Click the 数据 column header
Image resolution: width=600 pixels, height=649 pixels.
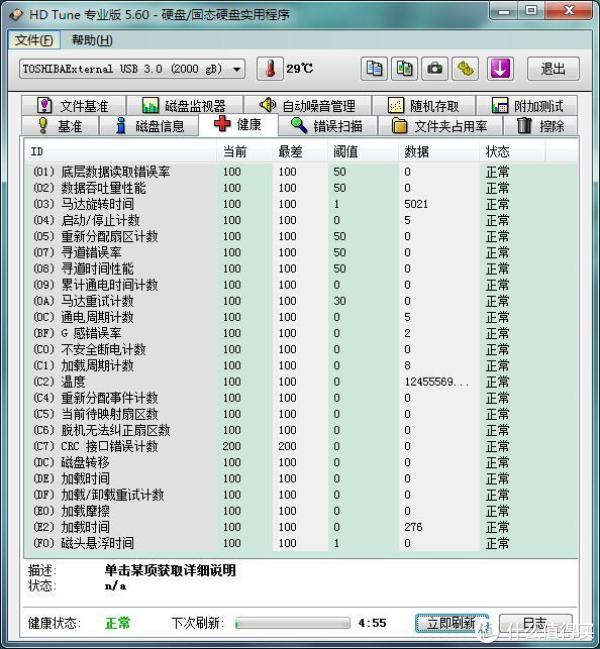(439, 151)
